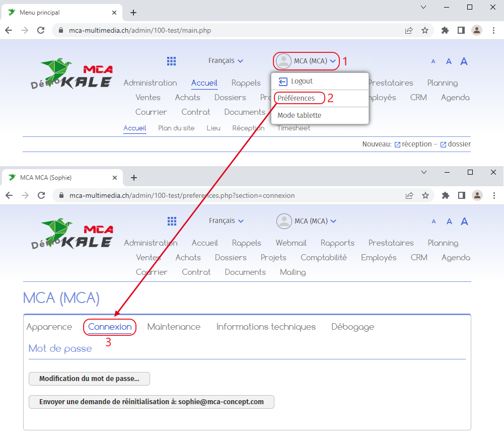Expand the MCA (MCA) dropdown on the preferences page
504x448 pixels.
coord(307,221)
